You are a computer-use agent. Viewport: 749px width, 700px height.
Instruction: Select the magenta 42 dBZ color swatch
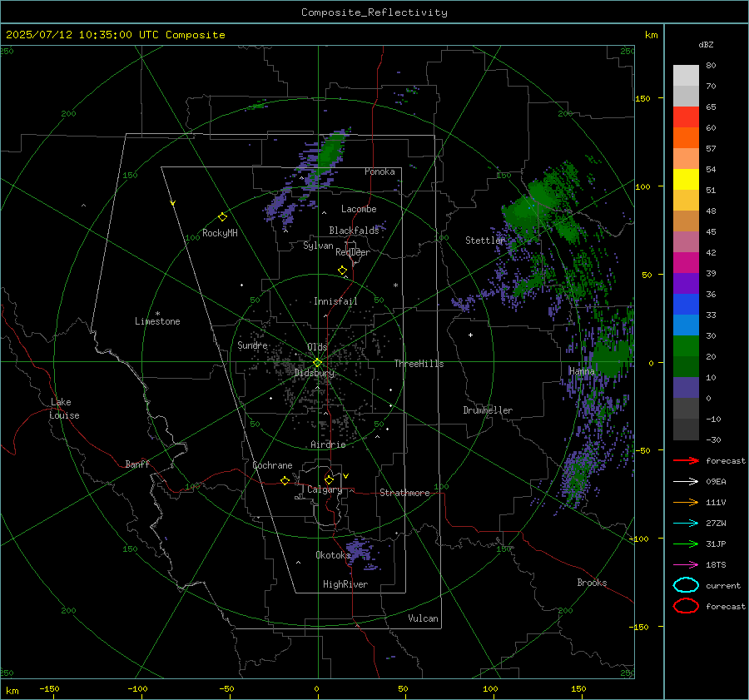pos(686,262)
